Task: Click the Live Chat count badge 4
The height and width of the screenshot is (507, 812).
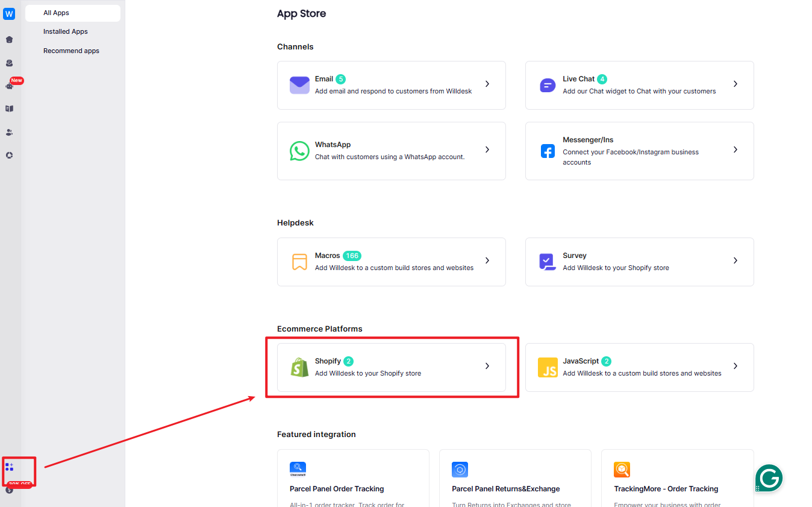Action: coord(602,79)
